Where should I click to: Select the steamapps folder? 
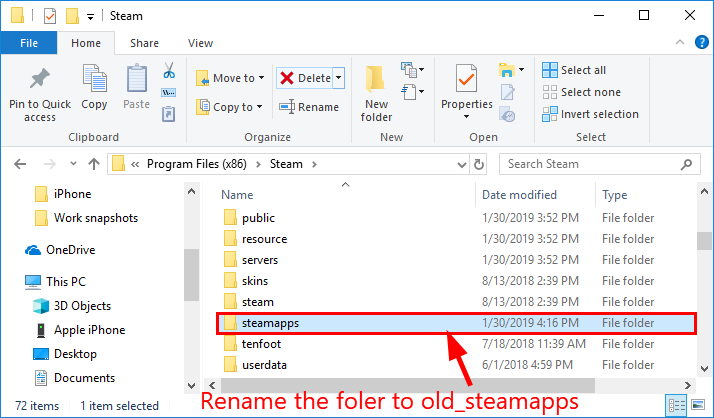(x=271, y=323)
